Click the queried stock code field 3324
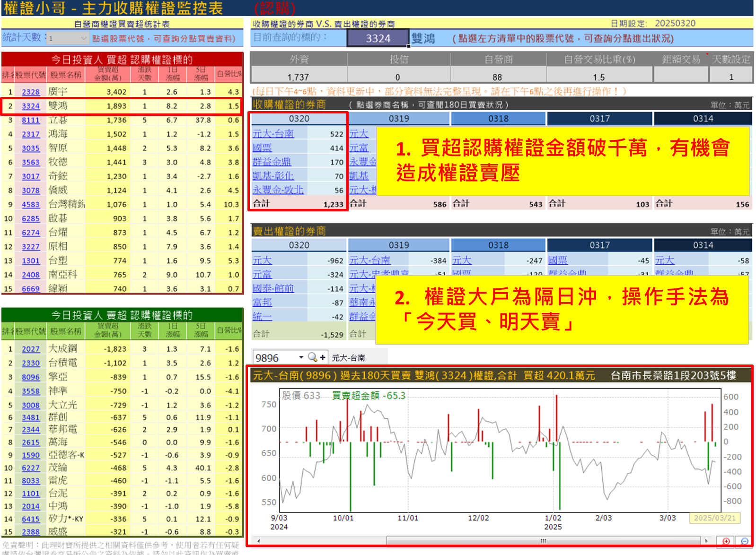The width and height of the screenshot is (756, 555). coord(378,38)
